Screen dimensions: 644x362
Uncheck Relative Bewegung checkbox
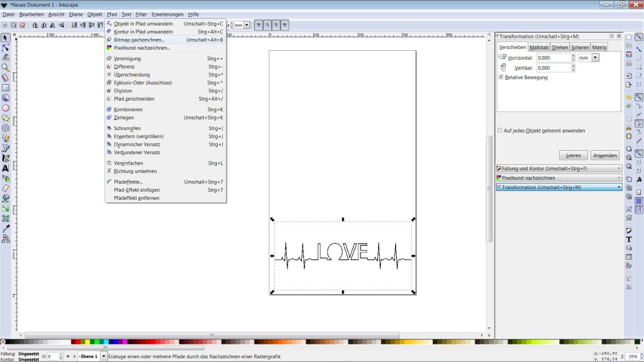pyautogui.click(x=501, y=77)
